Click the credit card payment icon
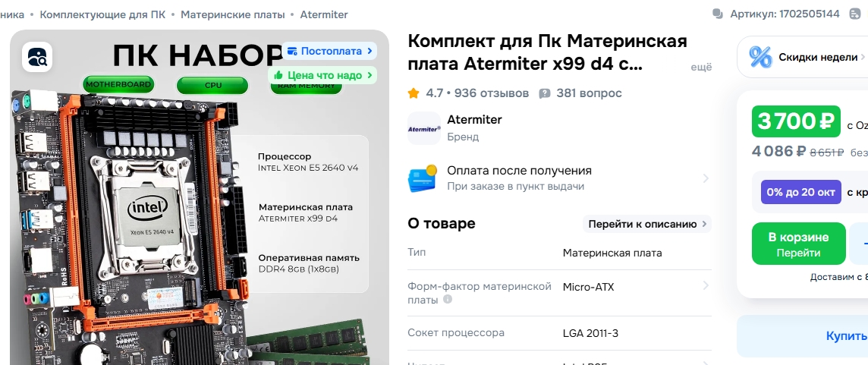Image resolution: width=868 pixels, height=365 pixels. [423, 178]
